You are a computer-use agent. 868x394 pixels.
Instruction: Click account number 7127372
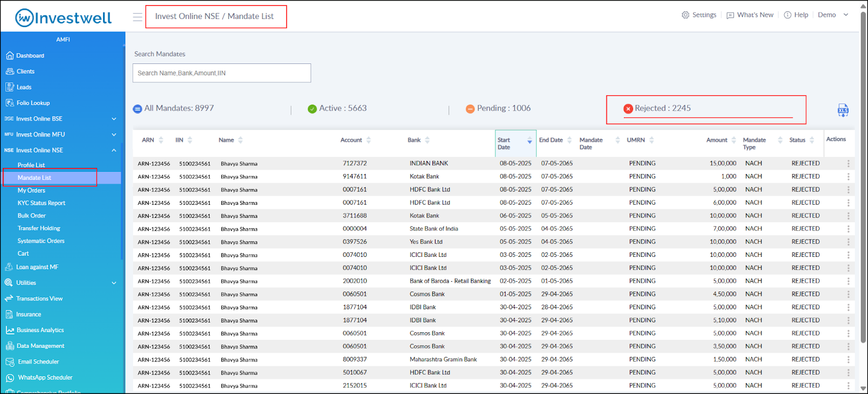click(x=355, y=163)
